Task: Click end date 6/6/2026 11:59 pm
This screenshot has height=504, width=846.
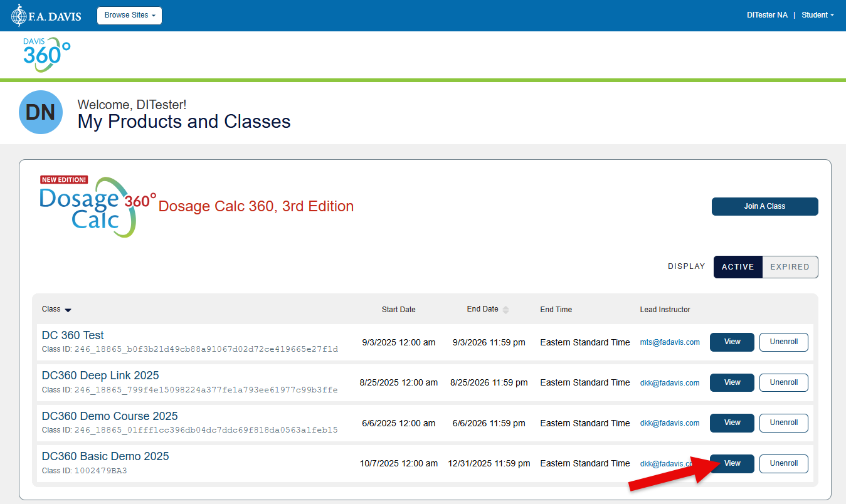Action: tap(489, 423)
